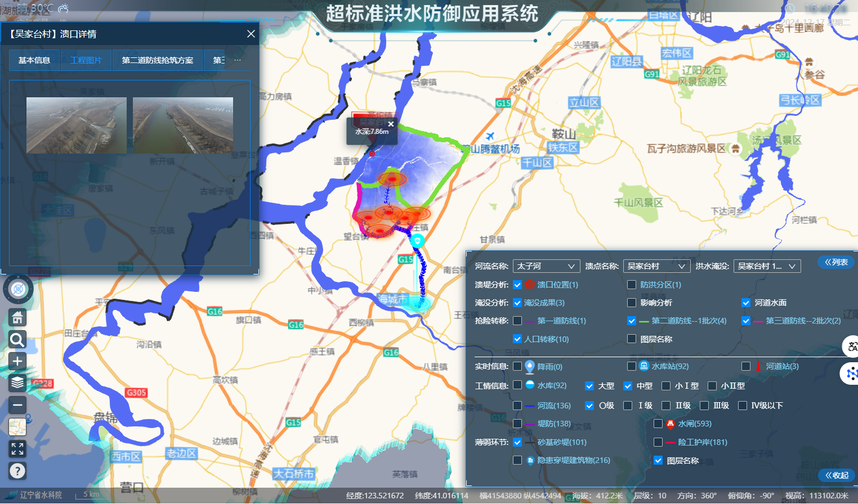Open the map layers stack tool

(17, 383)
